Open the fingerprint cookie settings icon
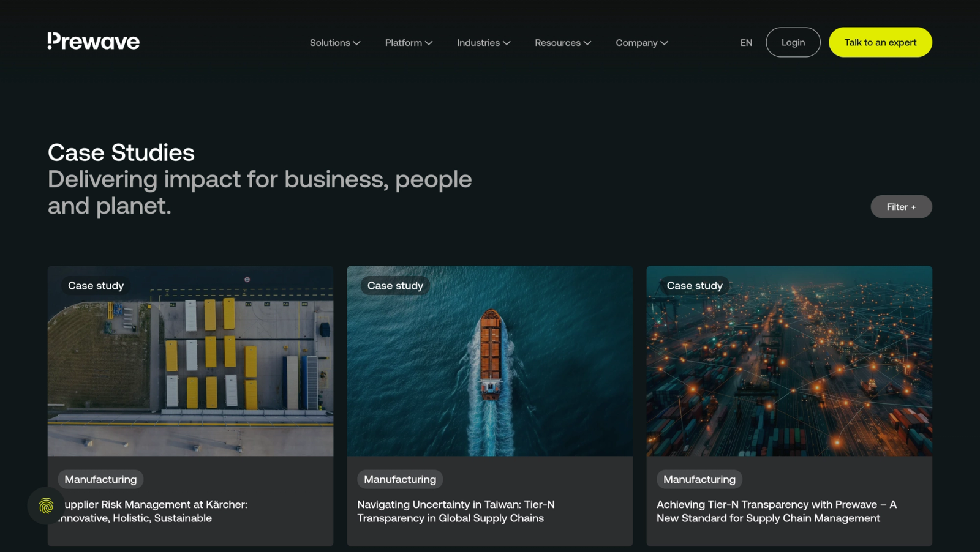Viewport: 980px width, 552px height. tap(46, 505)
